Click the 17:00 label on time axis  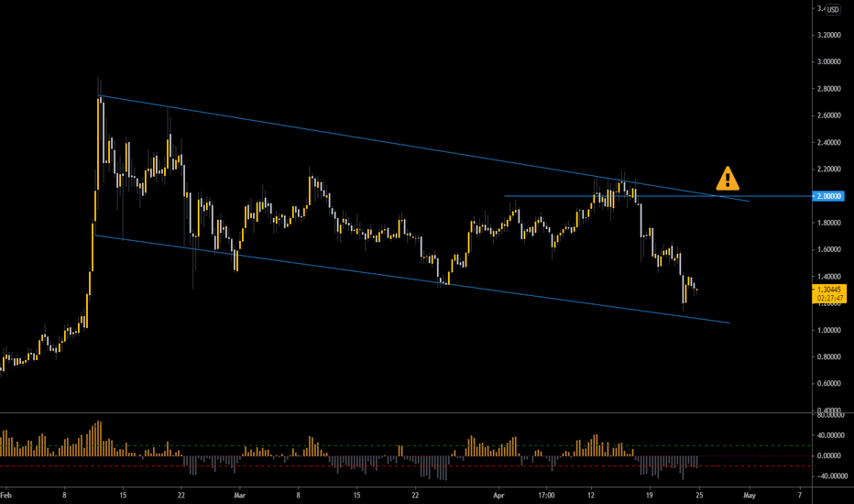coord(546,495)
